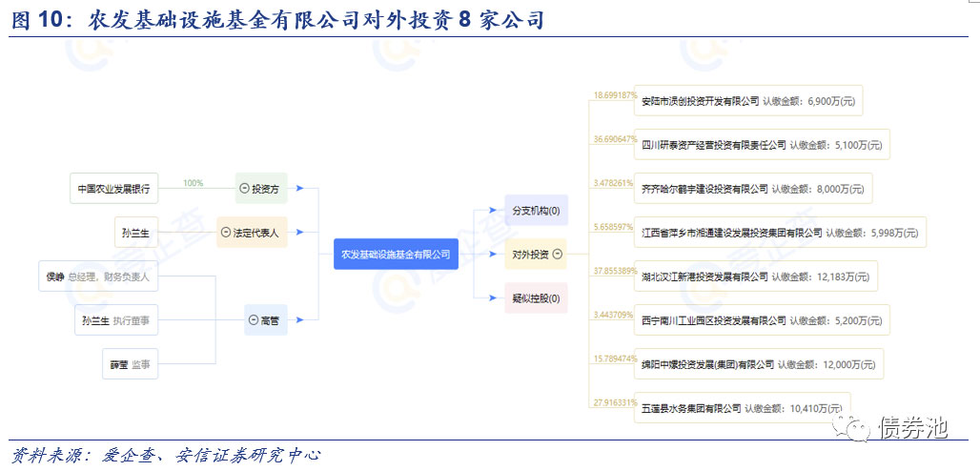Open 湖北汉江新港投资发展有限公司 node
This screenshot has width=980, height=471.
coord(756,276)
